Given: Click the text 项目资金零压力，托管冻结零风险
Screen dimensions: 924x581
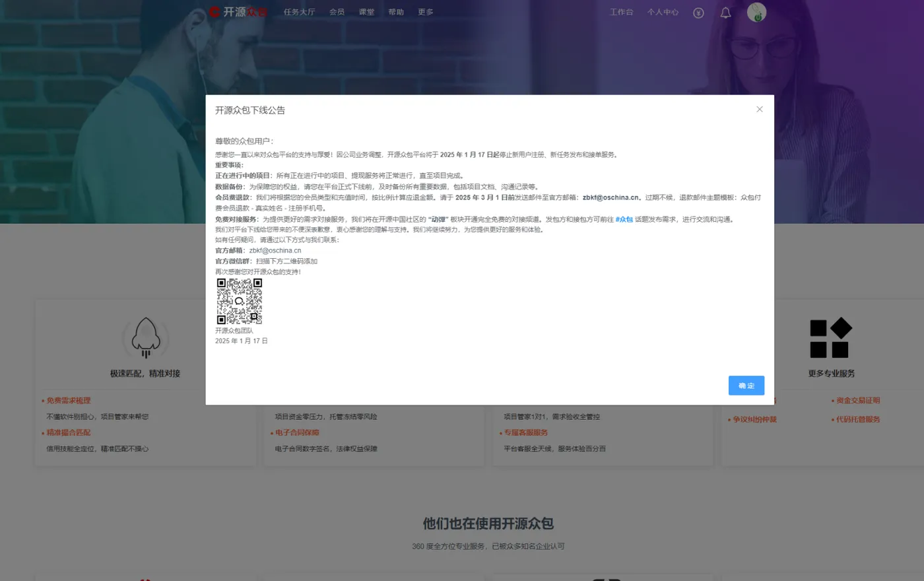Looking at the screenshot, I should [326, 417].
